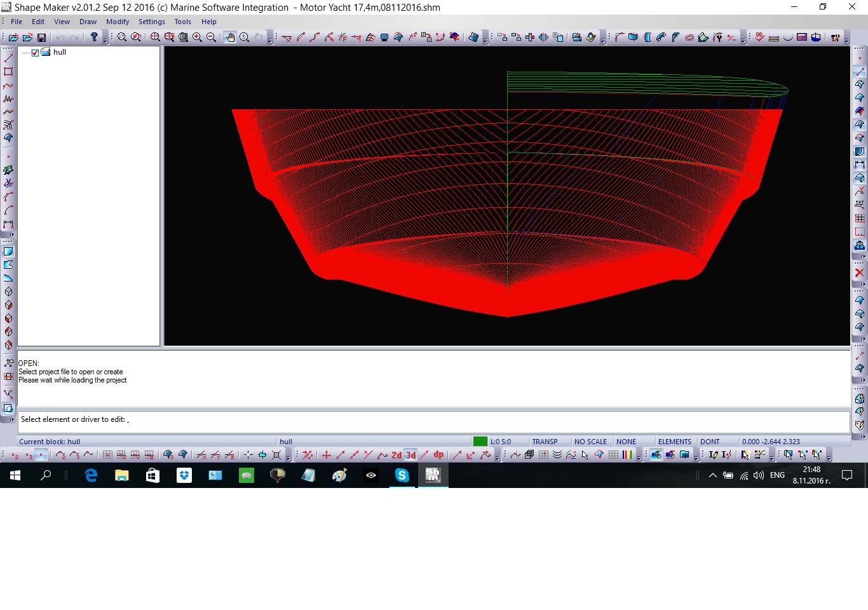Uncheck the hull block checkbox
This screenshot has width=868, height=610.
click(35, 53)
